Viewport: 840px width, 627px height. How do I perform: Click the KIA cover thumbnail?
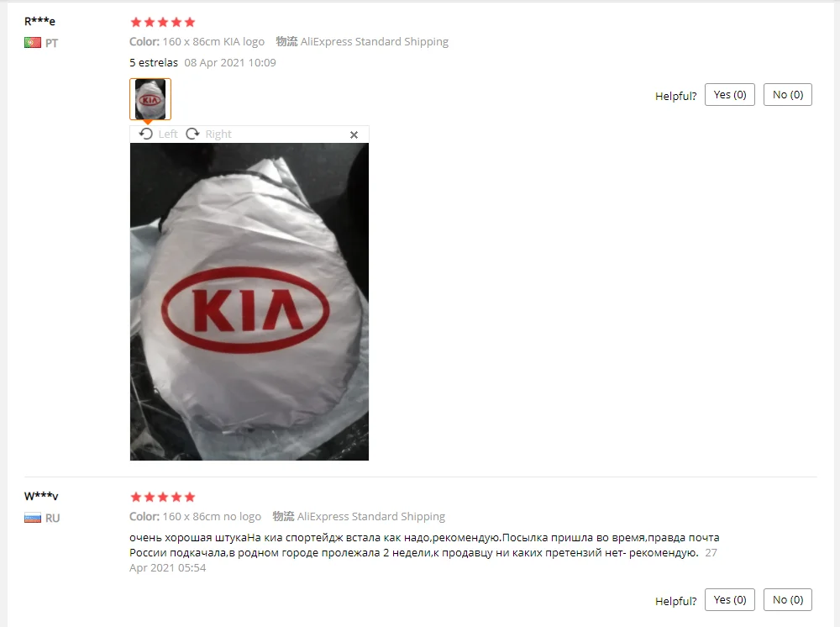click(150, 99)
